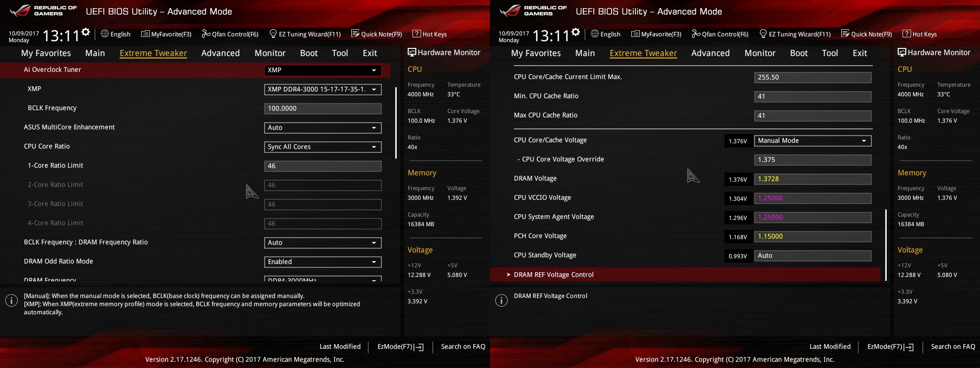Image resolution: width=980 pixels, height=368 pixels.
Task: Click the Min. CPU Cache Ratio field
Action: point(813,96)
